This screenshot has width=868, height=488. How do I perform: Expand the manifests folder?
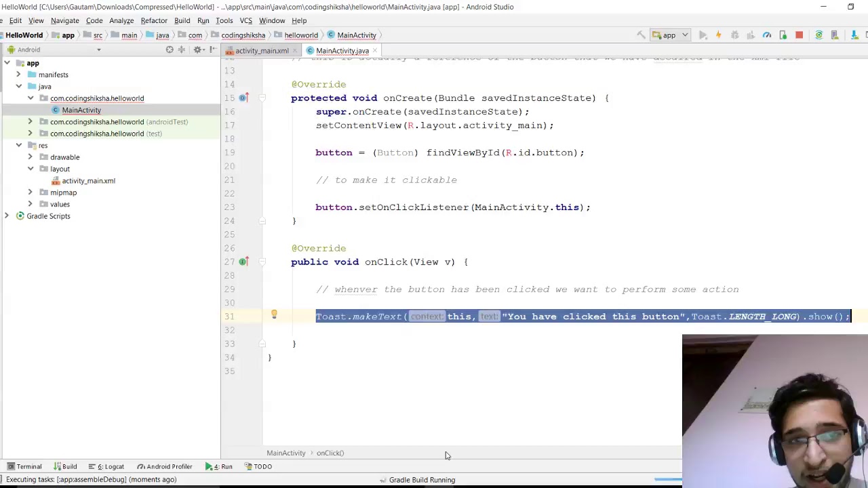tap(18, 75)
